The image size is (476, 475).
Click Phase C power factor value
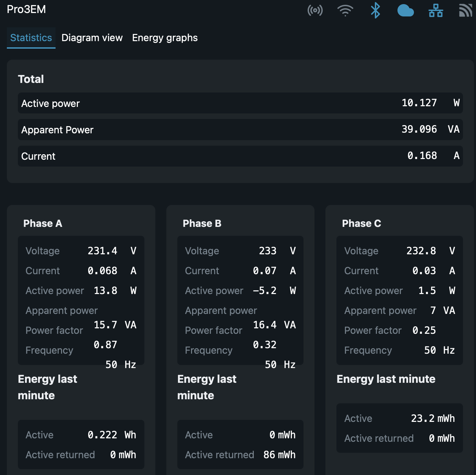(424, 330)
